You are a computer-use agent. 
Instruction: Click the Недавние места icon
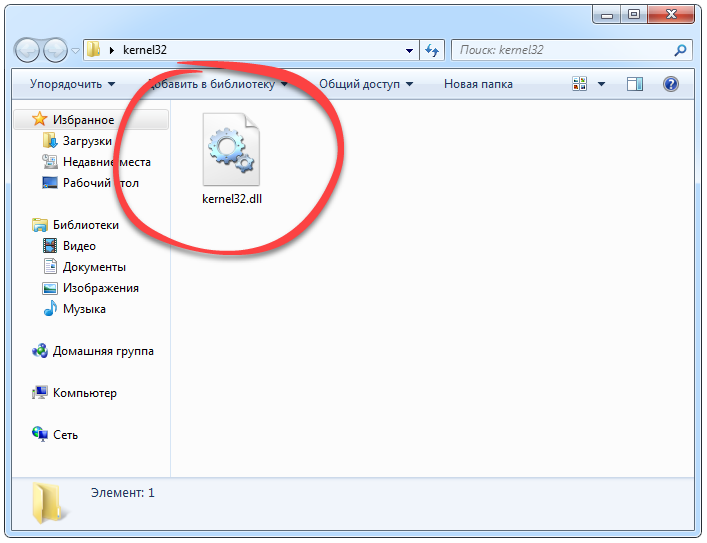(50, 161)
